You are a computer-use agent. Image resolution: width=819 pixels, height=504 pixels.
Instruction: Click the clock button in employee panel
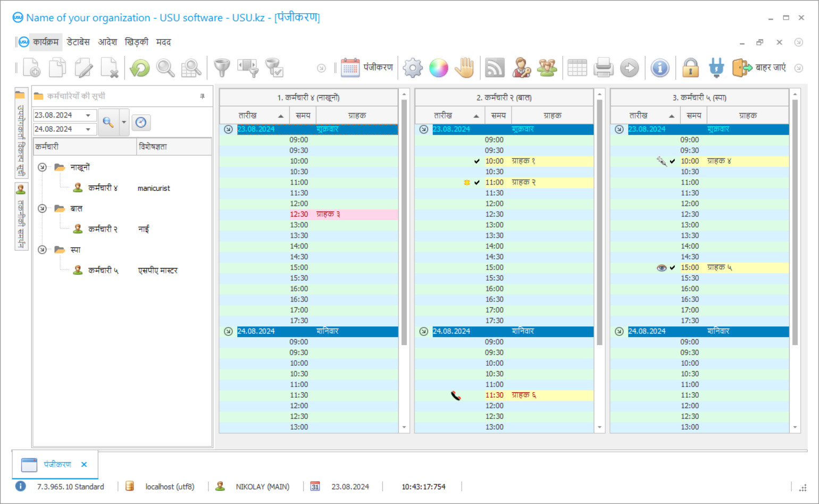[140, 122]
